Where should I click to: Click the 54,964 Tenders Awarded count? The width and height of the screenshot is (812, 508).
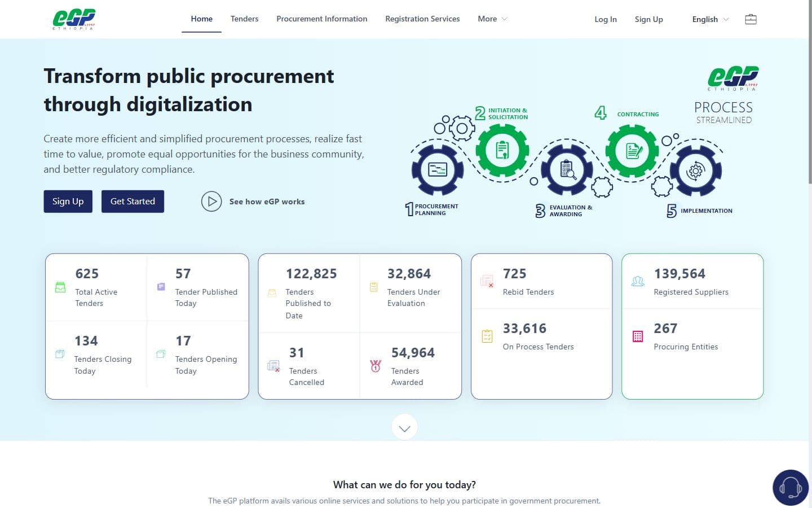413,353
